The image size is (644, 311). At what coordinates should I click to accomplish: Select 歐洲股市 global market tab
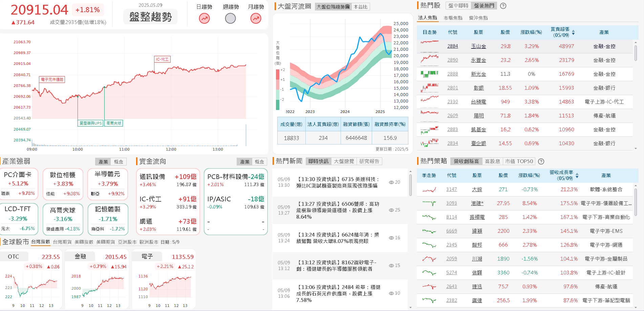tap(149, 242)
